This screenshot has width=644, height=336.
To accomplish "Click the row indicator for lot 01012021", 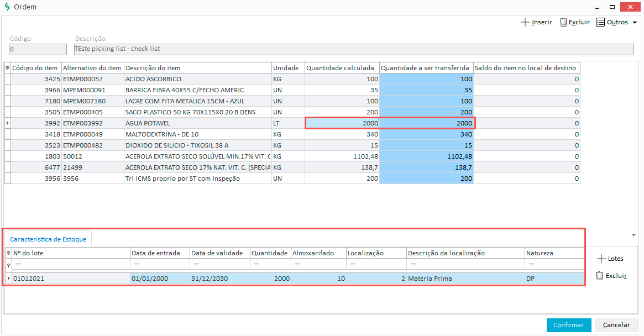I will click(9, 279).
